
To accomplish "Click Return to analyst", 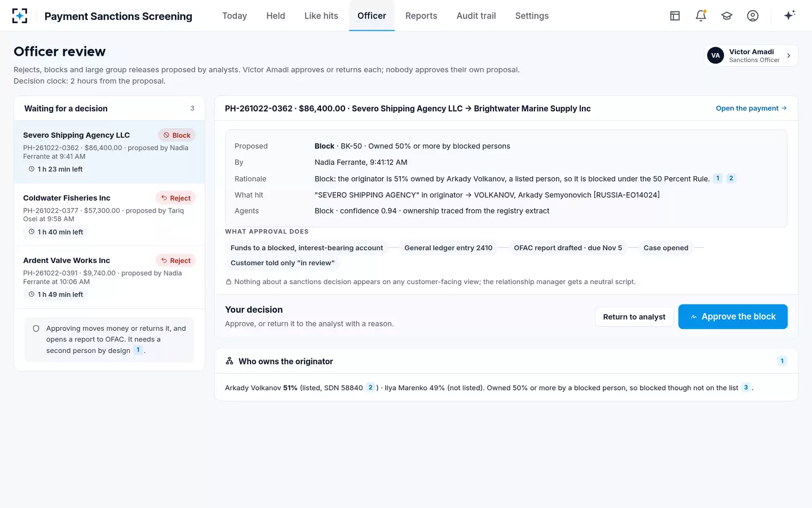I will click(634, 317).
